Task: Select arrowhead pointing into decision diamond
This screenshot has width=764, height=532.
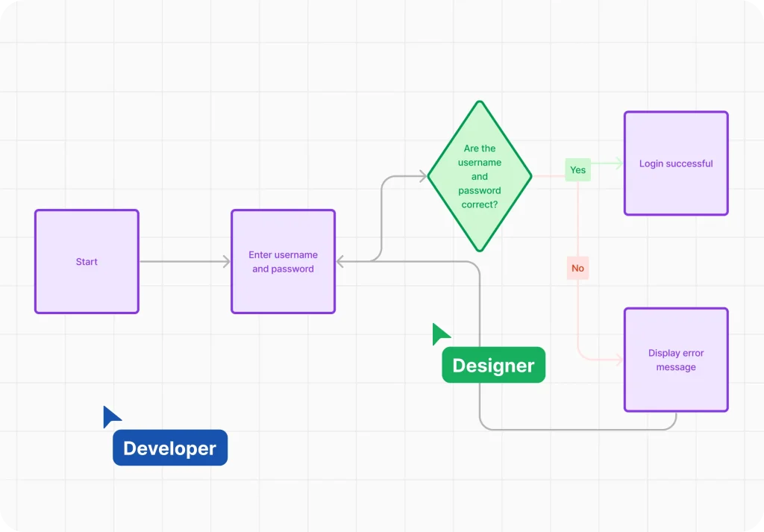Action: (x=423, y=176)
